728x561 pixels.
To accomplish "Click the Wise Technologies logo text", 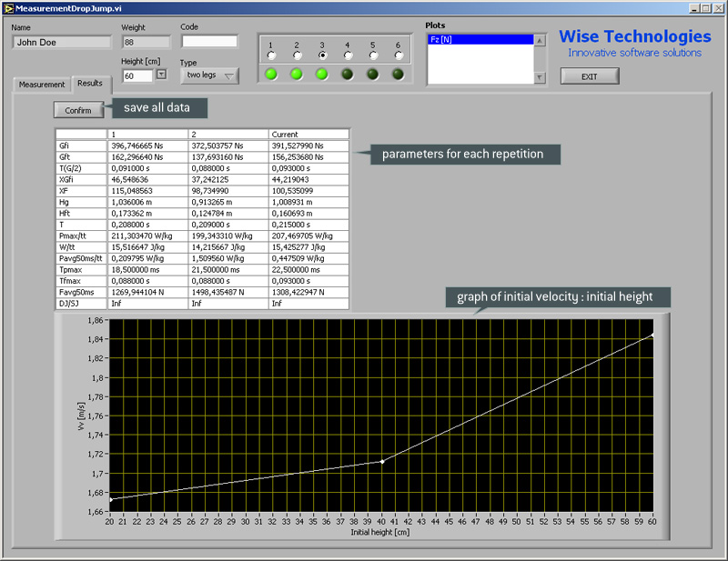I will pos(634,36).
